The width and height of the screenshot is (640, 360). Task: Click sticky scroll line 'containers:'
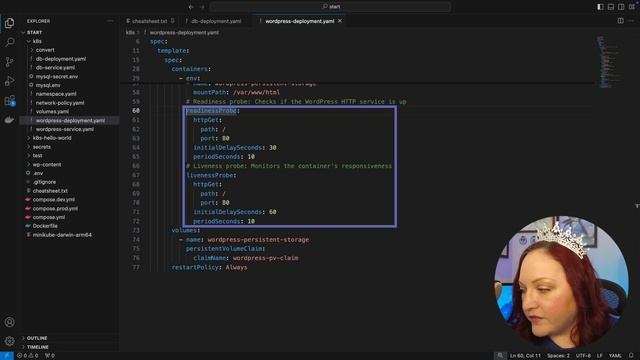tap(191, 69)
